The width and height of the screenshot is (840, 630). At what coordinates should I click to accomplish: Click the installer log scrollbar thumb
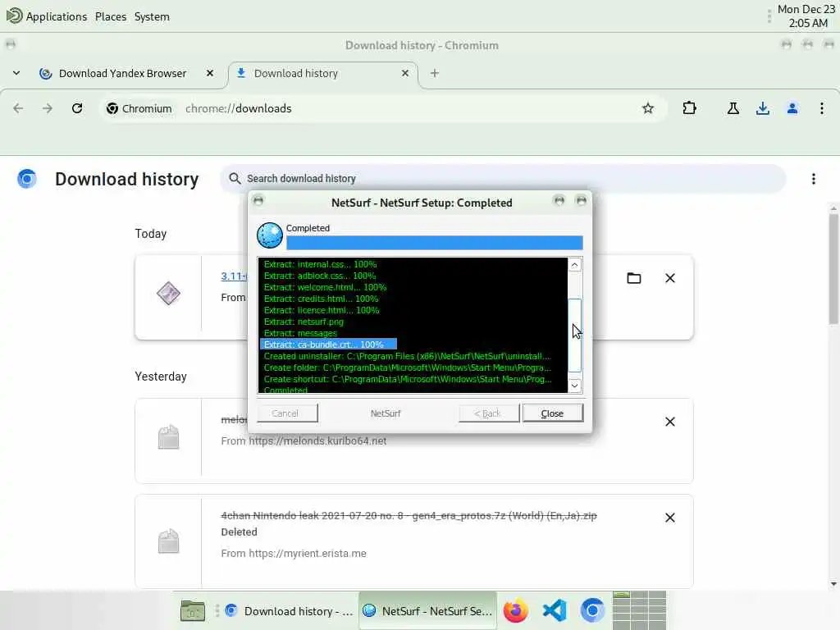pyautogui.click(x=574, y=335)
